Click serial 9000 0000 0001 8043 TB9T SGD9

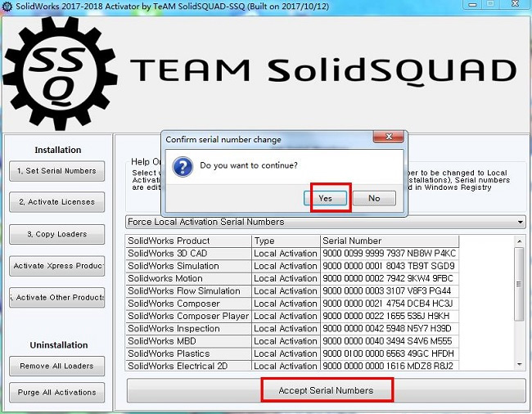(x=390, y=266)
